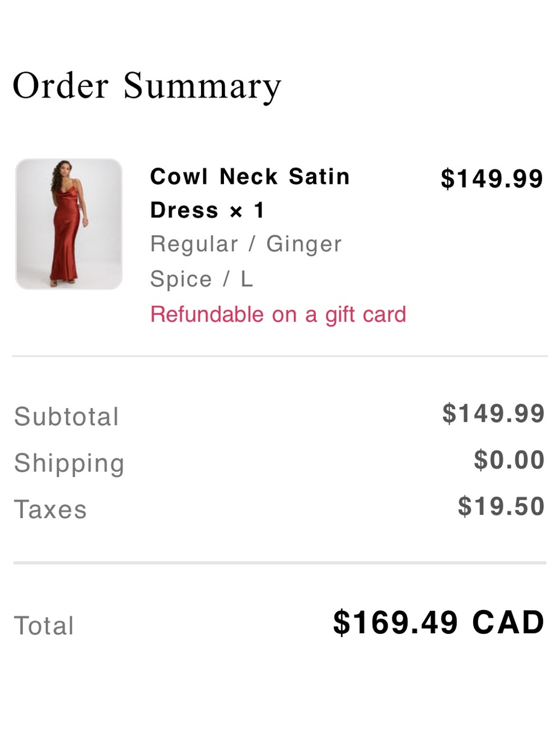This screenshot has height=747, width=560.
Task: Click the Regular / Ginger Spice variant text
Action: [246, 262]
